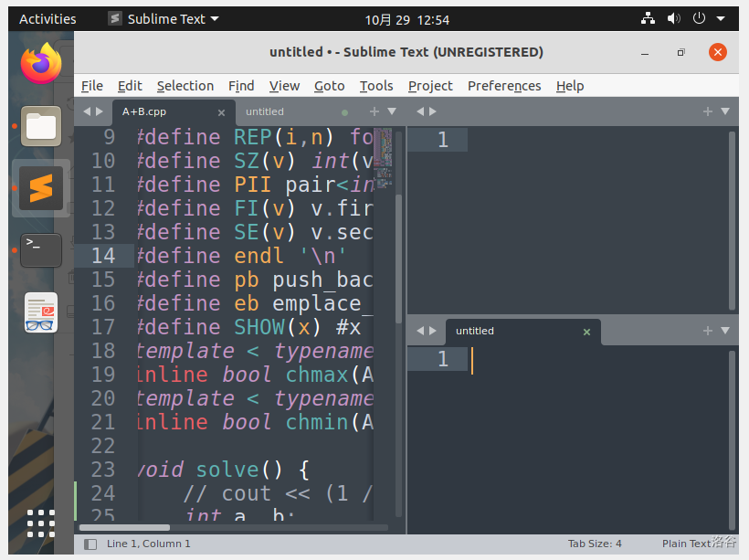Screen dimensions: 749x560
Task: Close the untitled tab in the bottom-right pane
Action: (586, 332)
